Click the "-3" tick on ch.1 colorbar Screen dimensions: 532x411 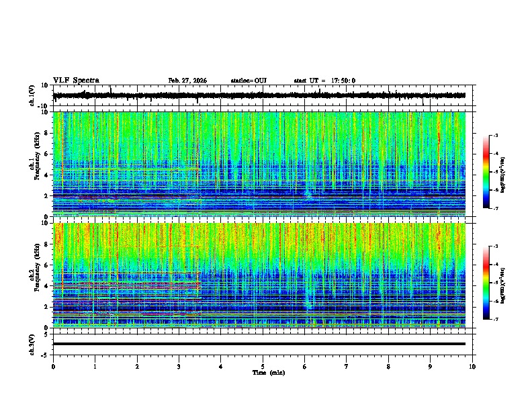(x=496, y=135)
